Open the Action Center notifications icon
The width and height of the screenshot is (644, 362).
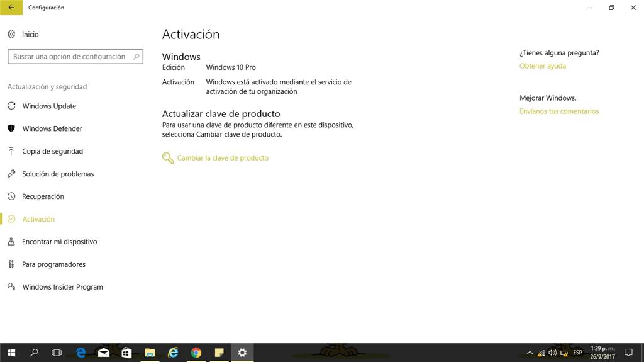click(628, 353)
